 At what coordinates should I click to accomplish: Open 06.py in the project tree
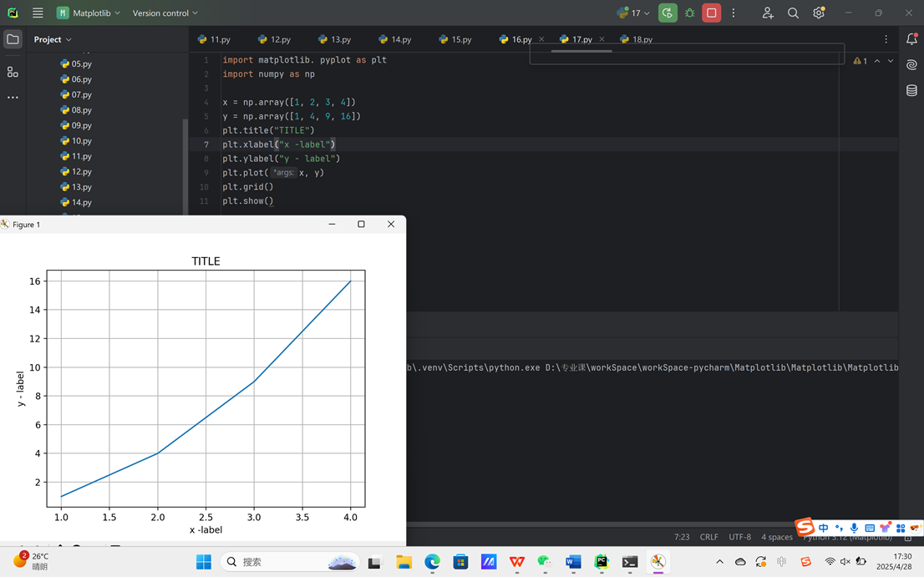point(76,78)
